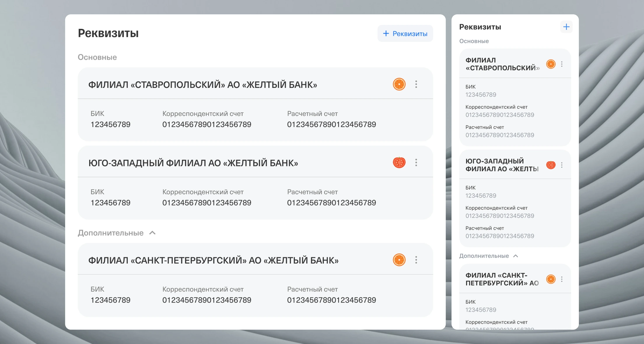
Task: Click side panel title 'ФИЛИАЛ «СТАВРОПОЛЬСКИЙ»'
Action: click(503, 64)
